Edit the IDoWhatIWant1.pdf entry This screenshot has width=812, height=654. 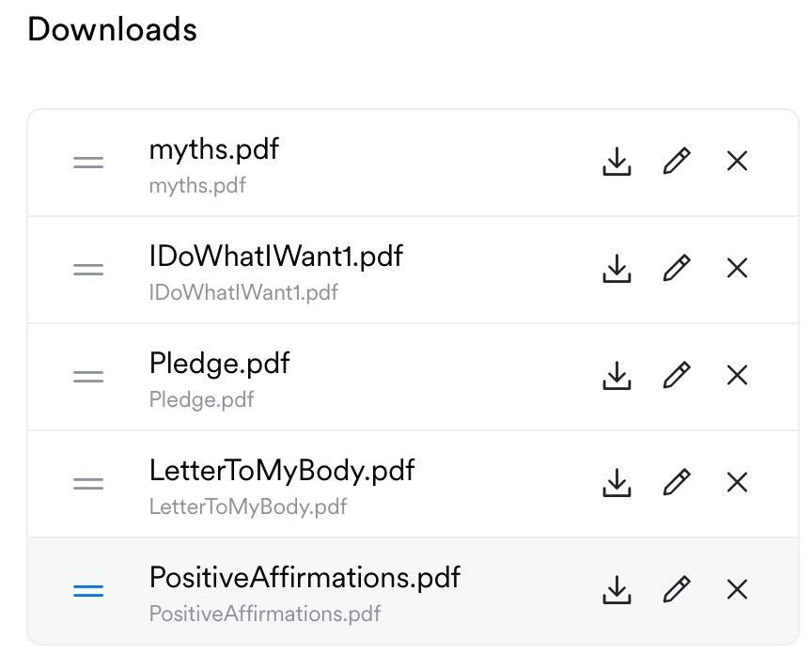tap(677, 270)
